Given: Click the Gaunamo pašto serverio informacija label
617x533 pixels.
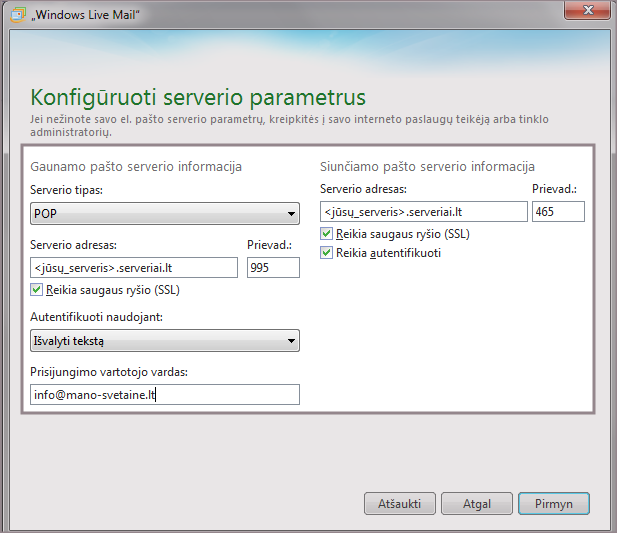Looking at the screenshot, I should coord(137,166).
